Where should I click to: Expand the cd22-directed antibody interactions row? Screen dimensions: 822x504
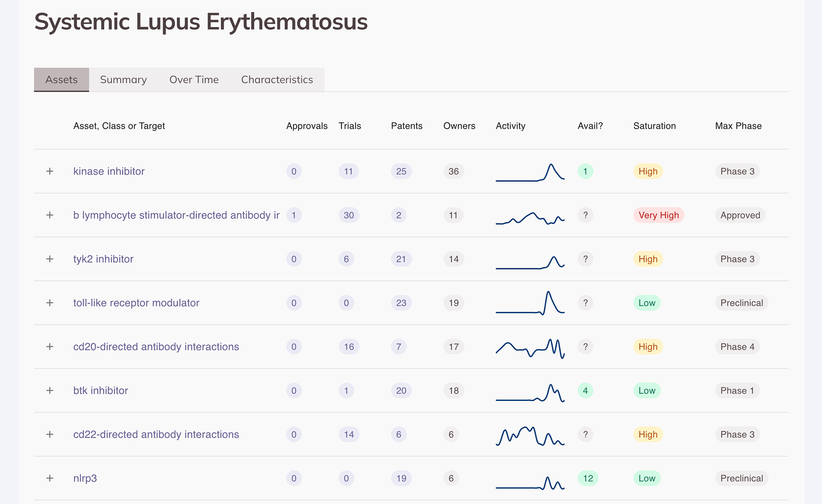50,434
